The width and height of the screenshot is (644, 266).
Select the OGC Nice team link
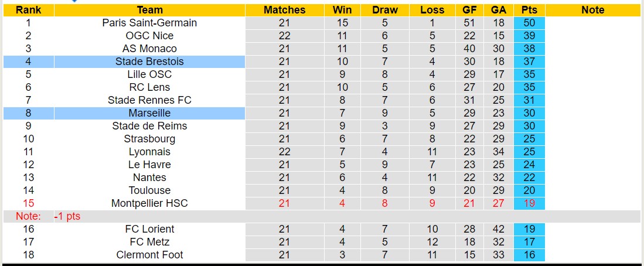coord(149,36)
